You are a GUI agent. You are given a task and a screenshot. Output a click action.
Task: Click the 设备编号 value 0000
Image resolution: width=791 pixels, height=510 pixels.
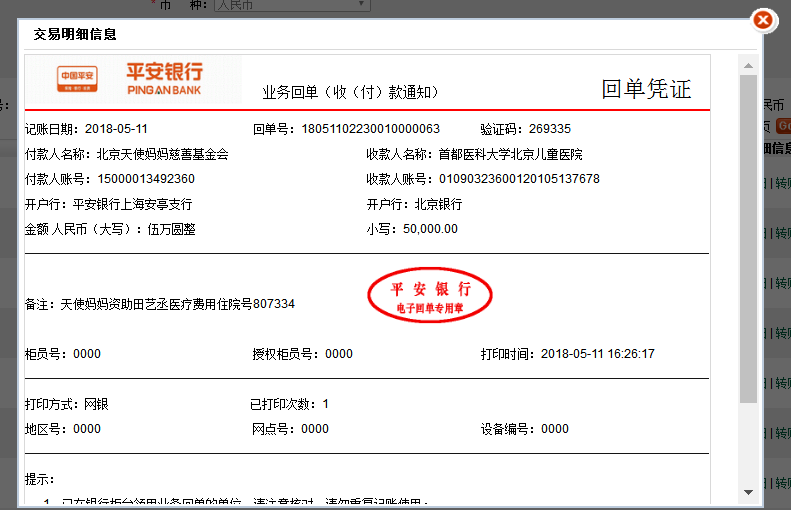click(x=555, y=429)
